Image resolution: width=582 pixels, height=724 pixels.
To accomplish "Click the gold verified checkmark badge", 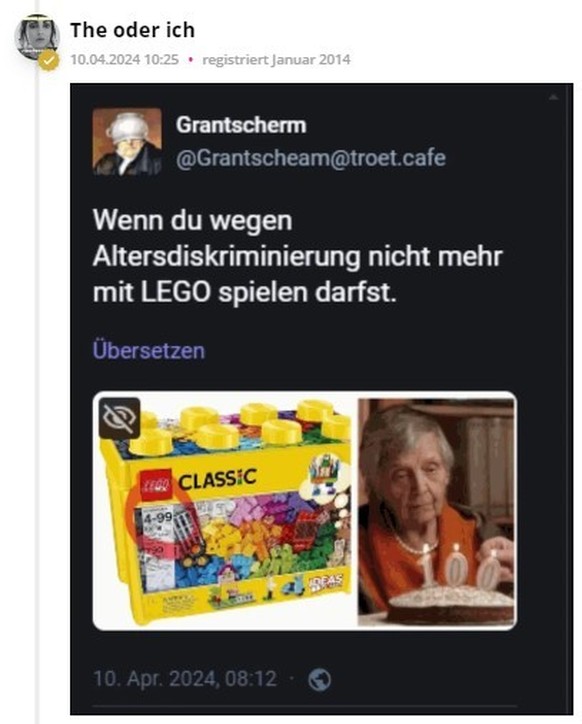I will tap(48, 60).
